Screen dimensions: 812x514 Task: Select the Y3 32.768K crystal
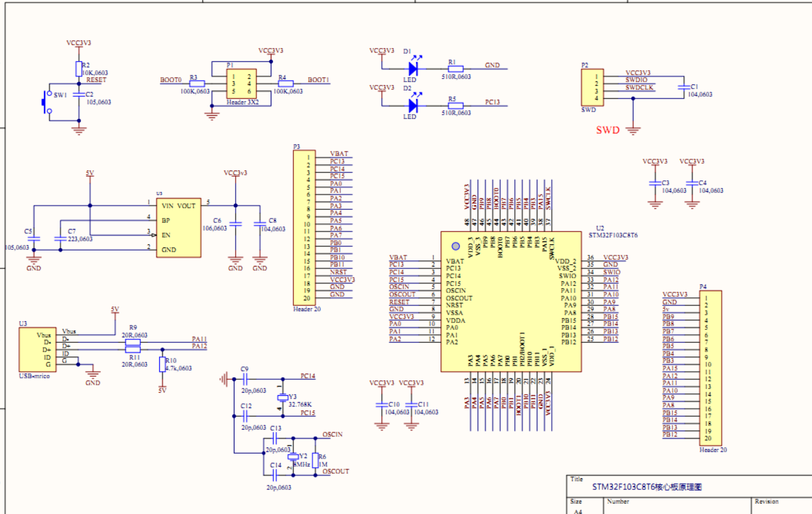tap(283, 397)
